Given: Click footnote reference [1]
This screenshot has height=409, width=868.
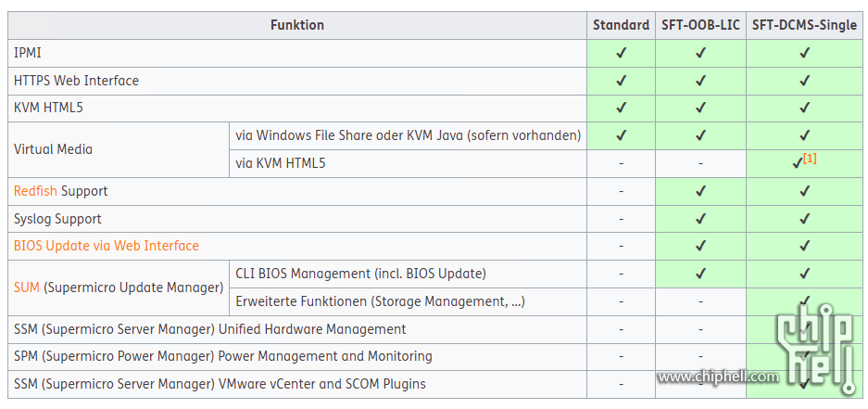Looking at the screenshot, I should pos(810,159).
